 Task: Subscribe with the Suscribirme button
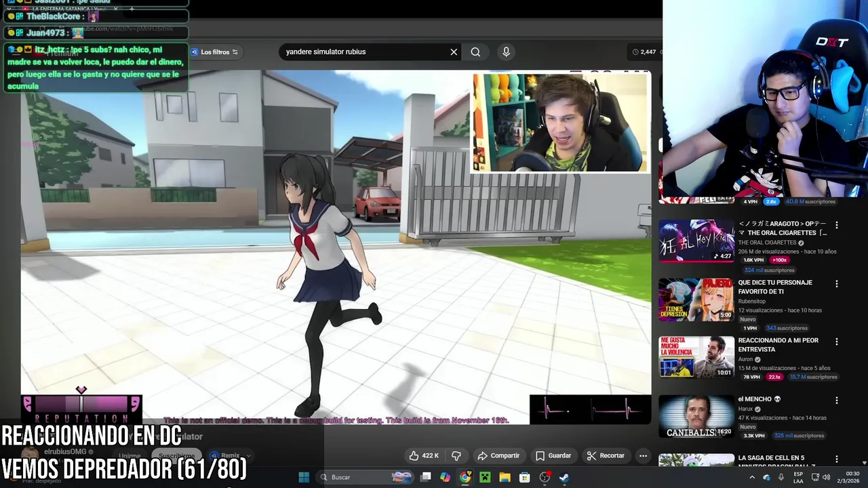pos(176,456)
